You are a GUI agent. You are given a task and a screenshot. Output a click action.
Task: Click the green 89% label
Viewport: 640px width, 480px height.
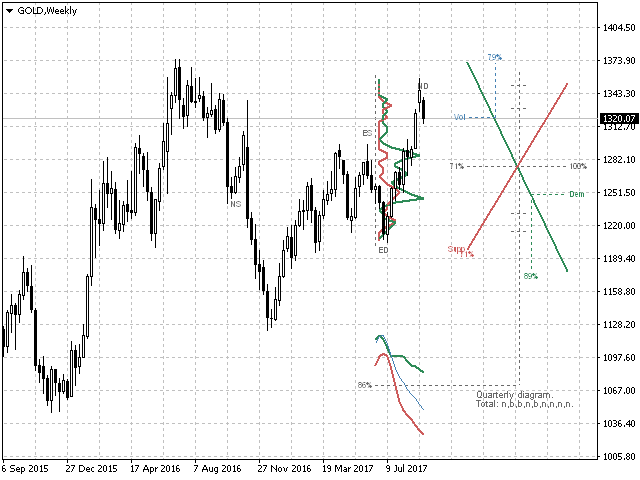531,276
